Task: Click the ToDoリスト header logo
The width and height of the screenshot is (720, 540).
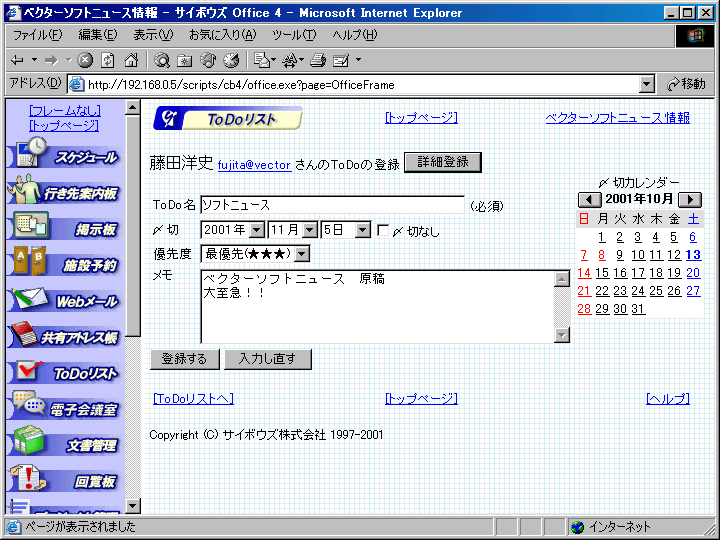Action: point(228,118)
